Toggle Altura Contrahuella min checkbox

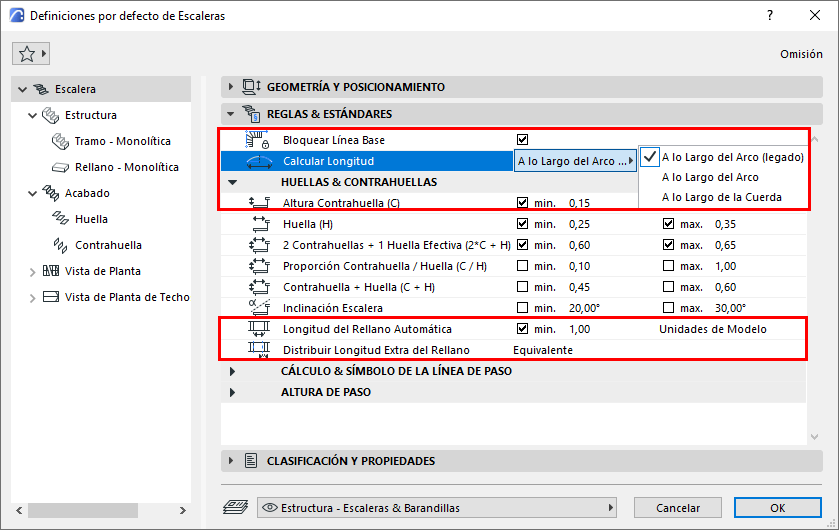522,203
